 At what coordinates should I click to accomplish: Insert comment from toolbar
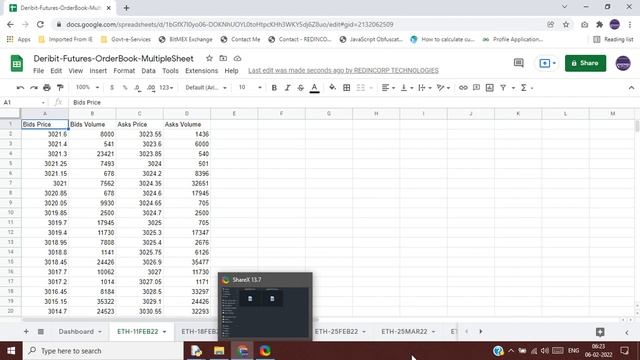[476, 88]
